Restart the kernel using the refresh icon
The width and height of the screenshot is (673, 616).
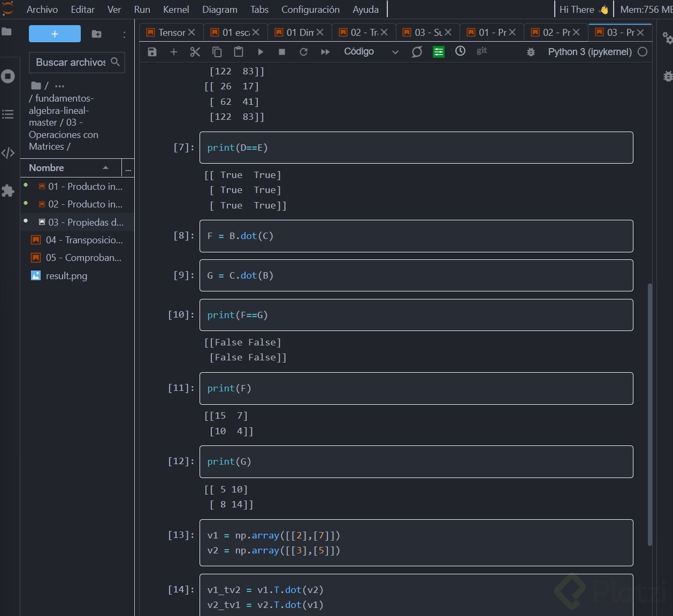(x=303, y=52)
